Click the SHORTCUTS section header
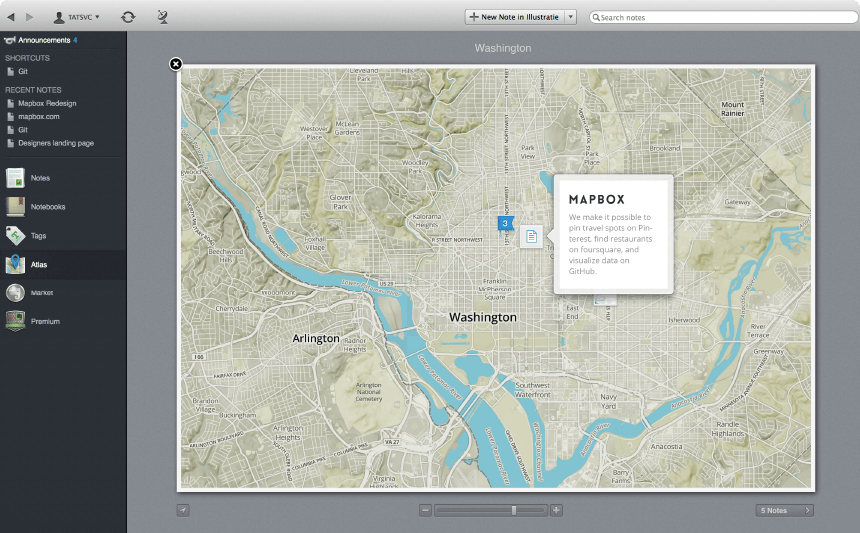This screenshot has width=860, height=533. point(27,58)
